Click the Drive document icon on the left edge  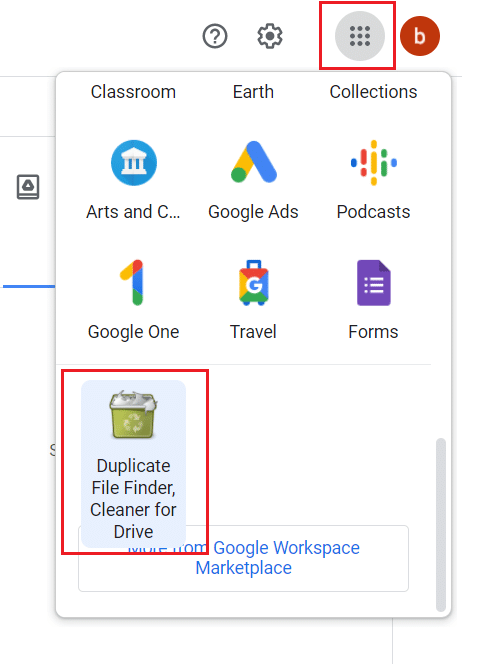pos(28,187)
